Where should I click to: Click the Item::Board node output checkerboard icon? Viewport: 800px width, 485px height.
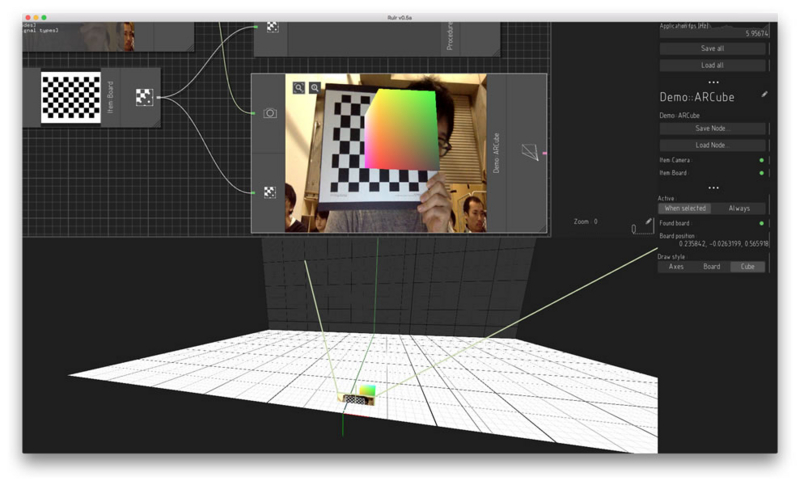(144, 97)
